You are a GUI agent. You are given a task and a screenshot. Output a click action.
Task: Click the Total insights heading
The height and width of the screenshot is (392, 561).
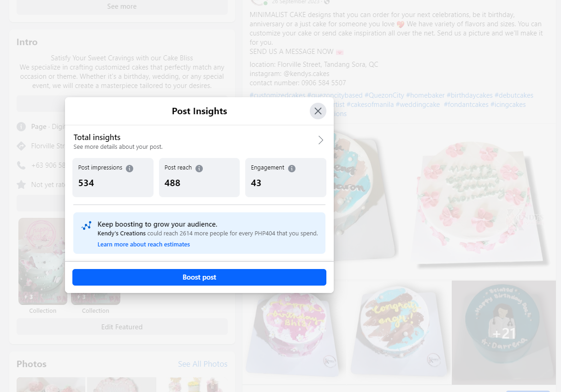coord(97,137)
